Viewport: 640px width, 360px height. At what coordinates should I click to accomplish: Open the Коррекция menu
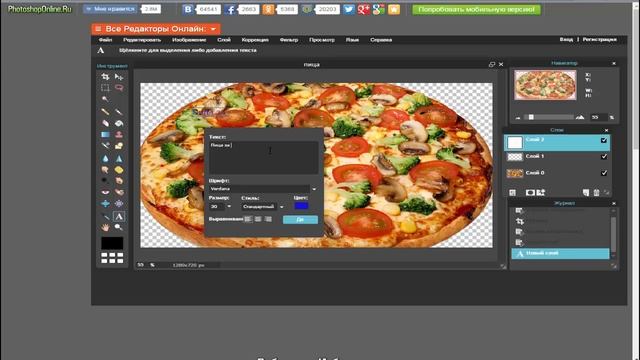[255, 40]
